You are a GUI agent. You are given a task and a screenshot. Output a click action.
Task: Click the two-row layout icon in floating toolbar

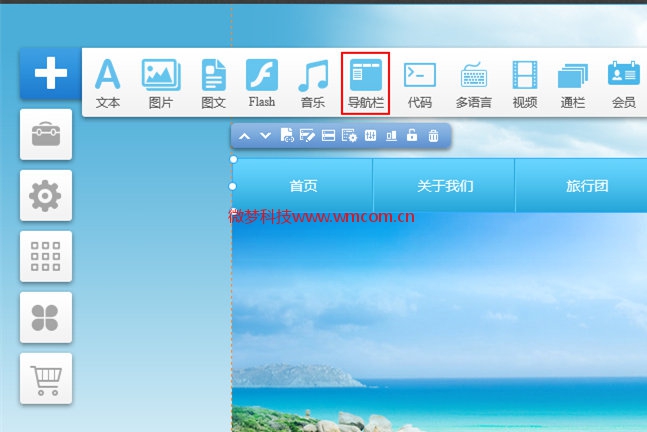[328, 135]
